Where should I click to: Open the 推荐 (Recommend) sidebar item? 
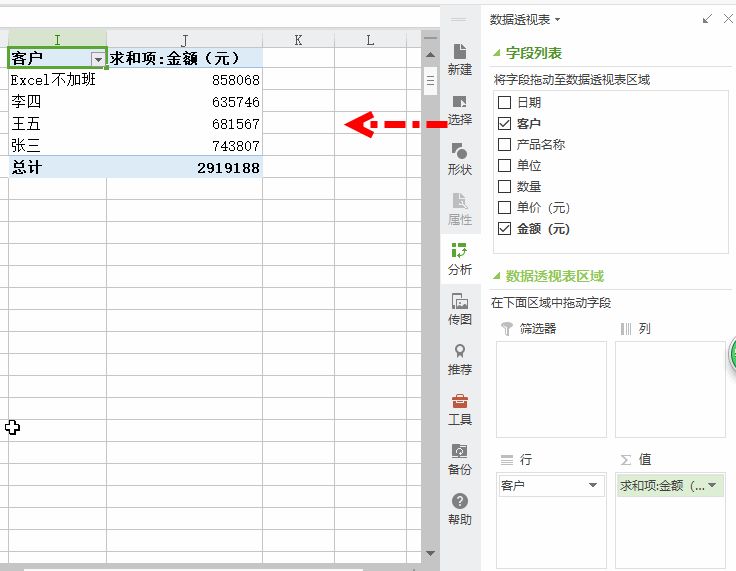pos(459,358)
